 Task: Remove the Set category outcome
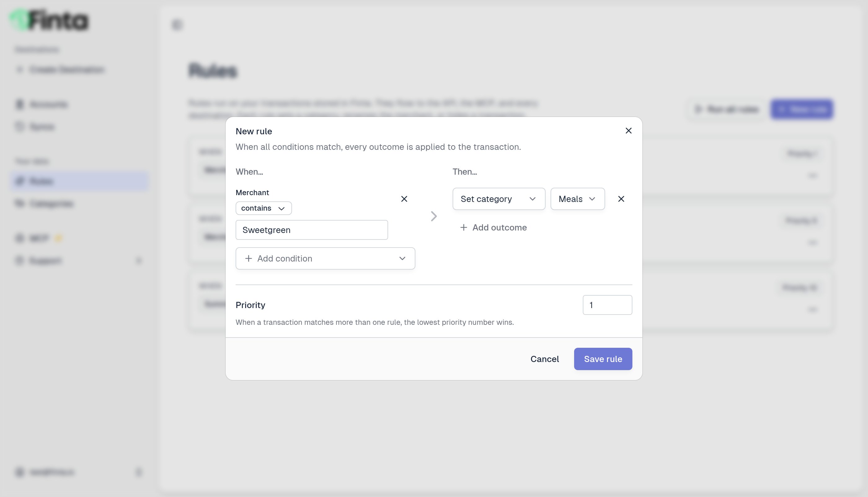tap(621, 199)
